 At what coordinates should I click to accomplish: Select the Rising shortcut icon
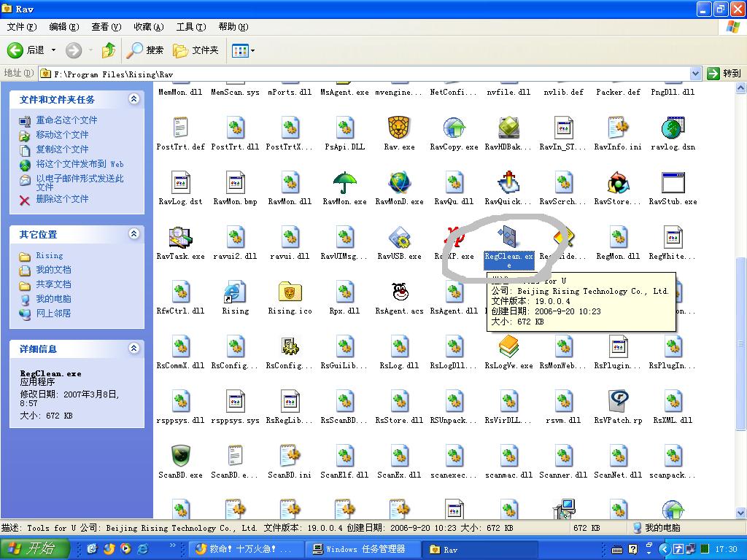(x=236, y=292)
